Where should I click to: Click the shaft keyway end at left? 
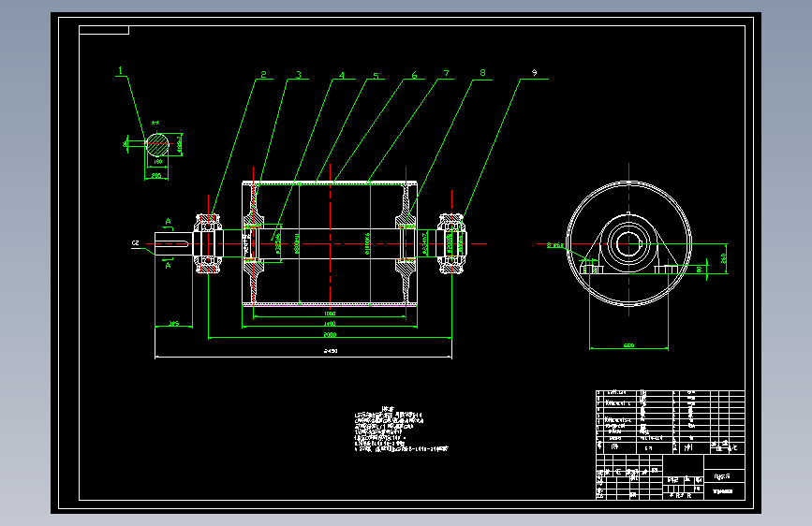coord(173,243)
